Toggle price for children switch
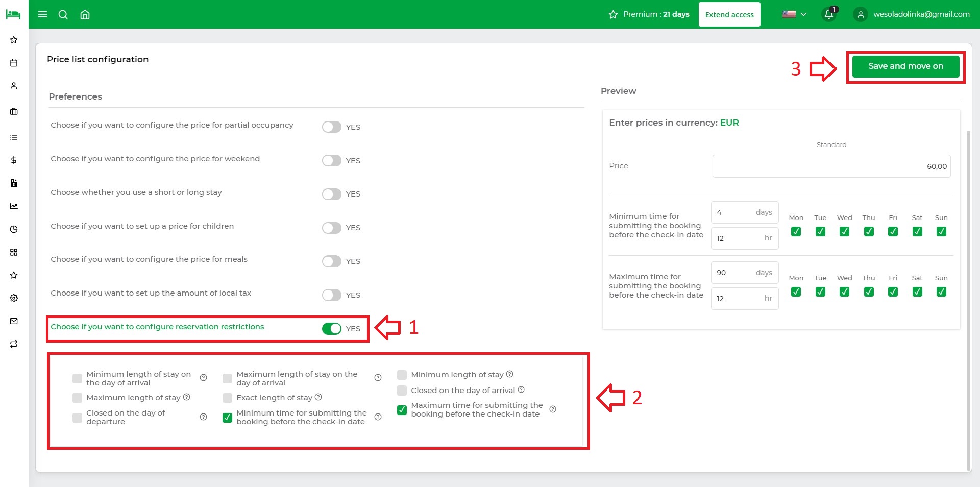 (332, 228)
